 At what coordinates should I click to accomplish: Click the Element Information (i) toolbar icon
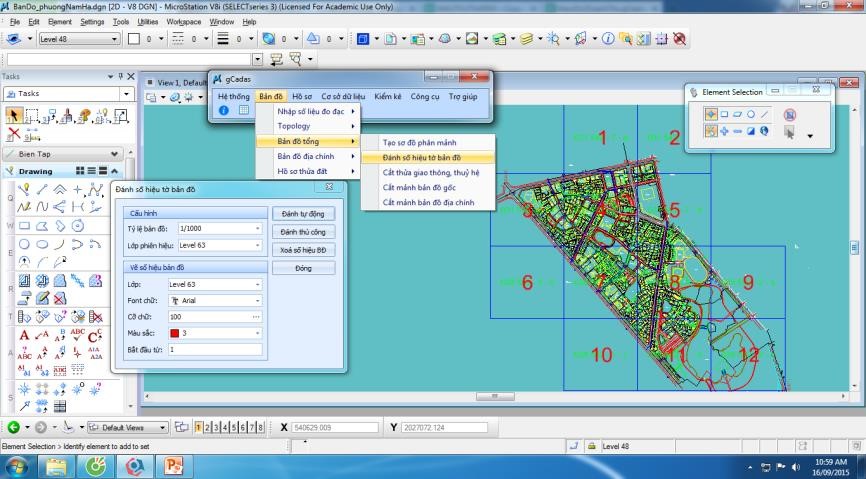click(607, 39)
